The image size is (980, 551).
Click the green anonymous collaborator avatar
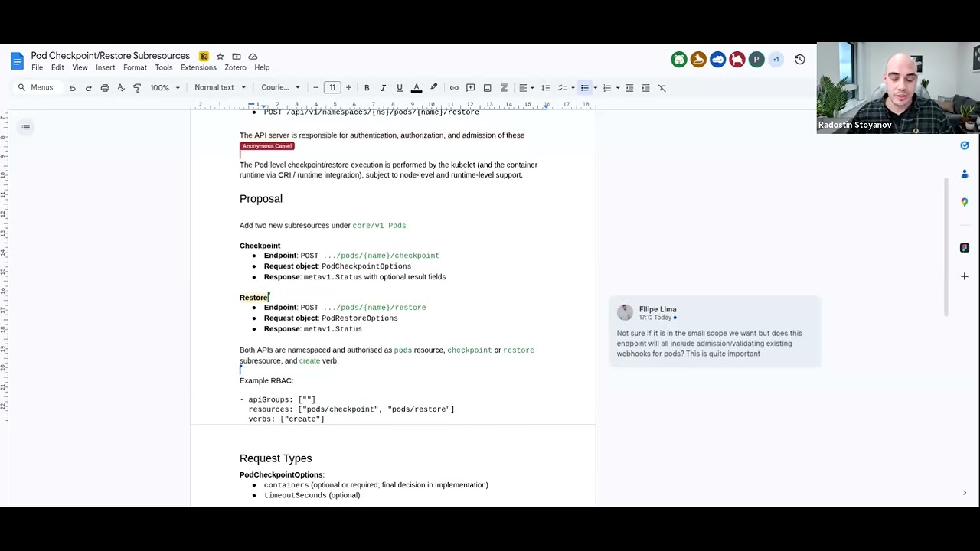tap(679, 60)
